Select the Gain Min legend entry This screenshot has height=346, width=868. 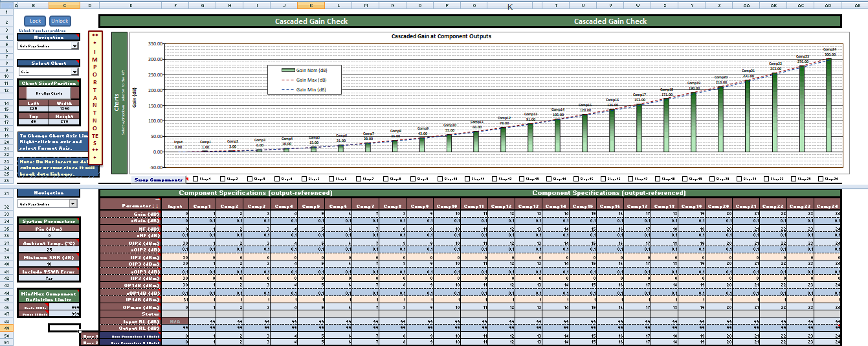[x=310, y=89]
